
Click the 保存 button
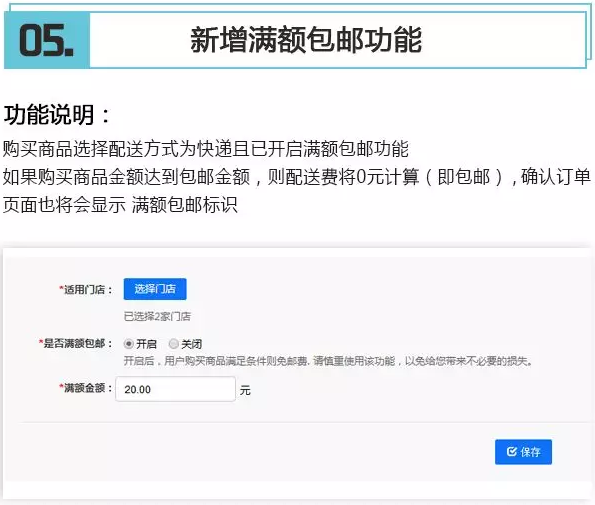[523, 452]
